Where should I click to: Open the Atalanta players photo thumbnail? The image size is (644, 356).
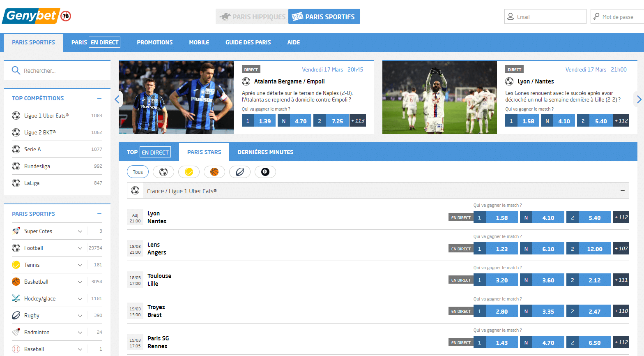point(176,97)
